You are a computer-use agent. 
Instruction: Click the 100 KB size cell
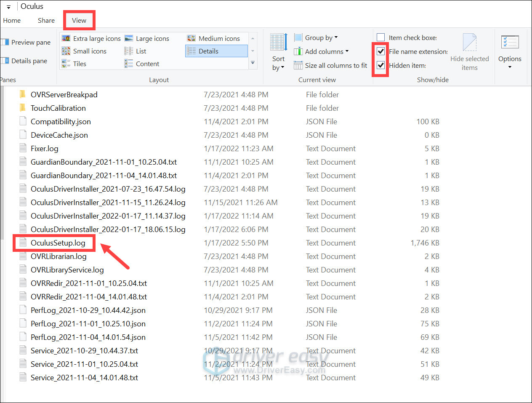[x=428, y=121]
